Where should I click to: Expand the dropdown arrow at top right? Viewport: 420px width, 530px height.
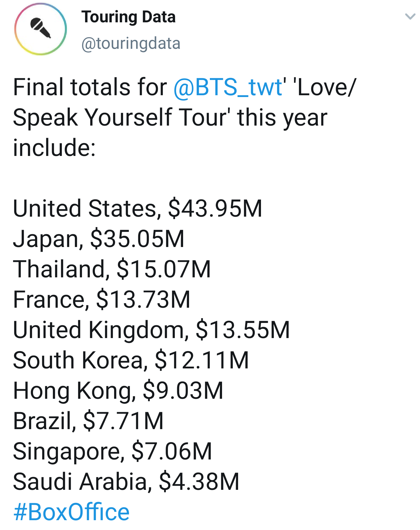[409, 17]
